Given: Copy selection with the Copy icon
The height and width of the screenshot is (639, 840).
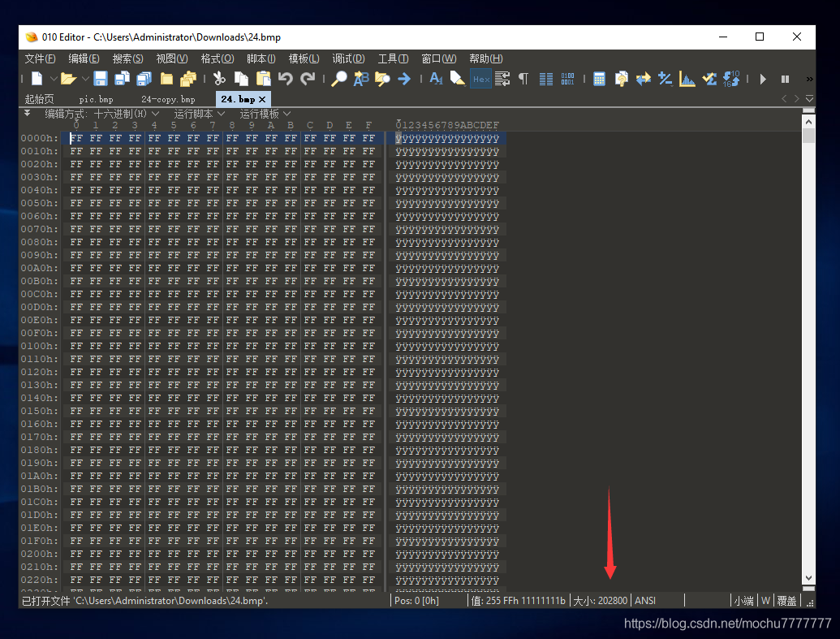Looking at the screenshot, I should tap(241, 79).
